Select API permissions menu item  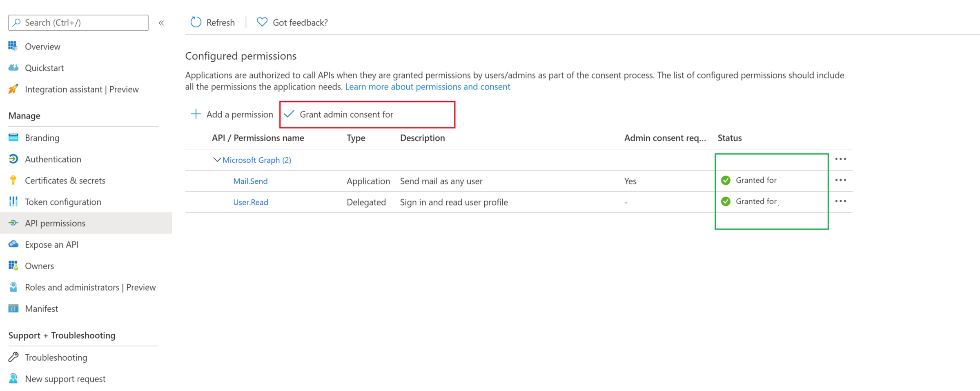(86, 223)
